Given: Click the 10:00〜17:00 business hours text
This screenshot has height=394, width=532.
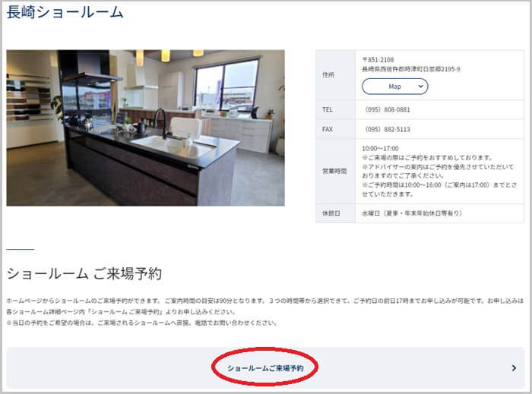Looking at the screenshot, I should [381, 149].
